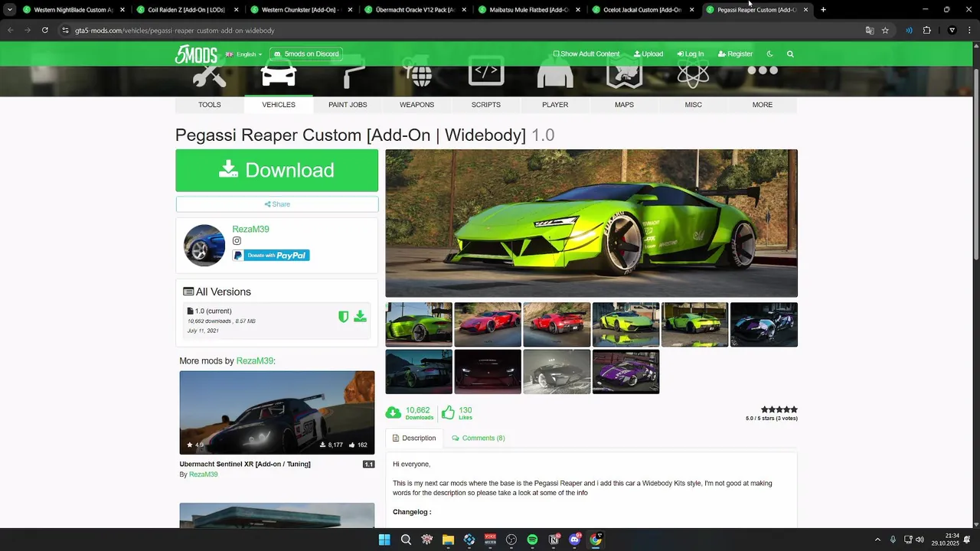
Task: Close the Pegassi Reaper Custom browser tab
Action: pos(805,10)
